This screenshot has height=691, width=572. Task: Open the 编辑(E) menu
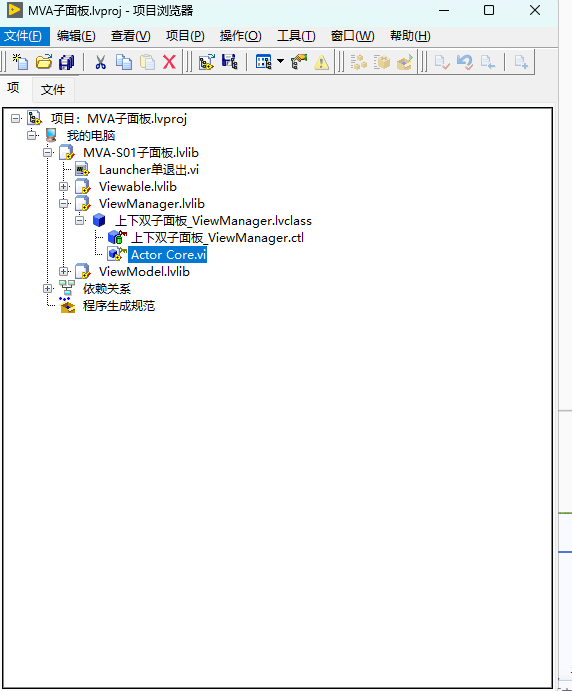point(76,36)
